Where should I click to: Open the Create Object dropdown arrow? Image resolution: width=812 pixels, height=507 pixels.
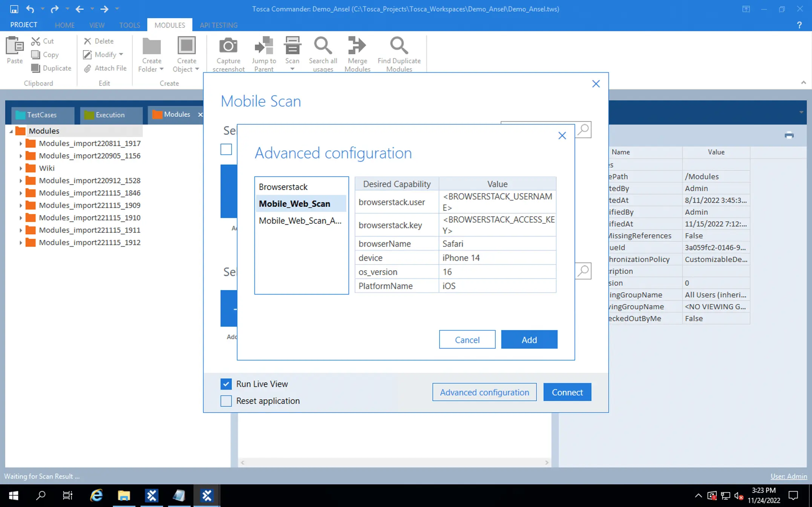(x=197, y=69)
